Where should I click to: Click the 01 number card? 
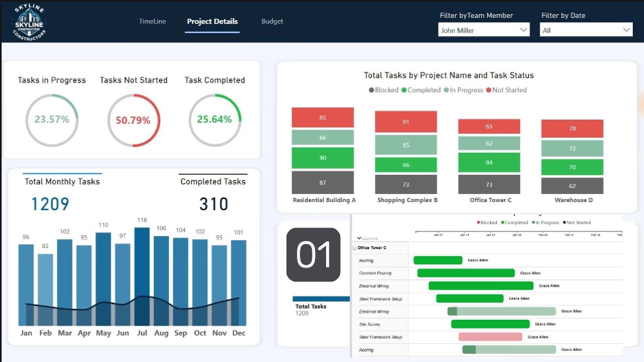(x=313, y=255)
